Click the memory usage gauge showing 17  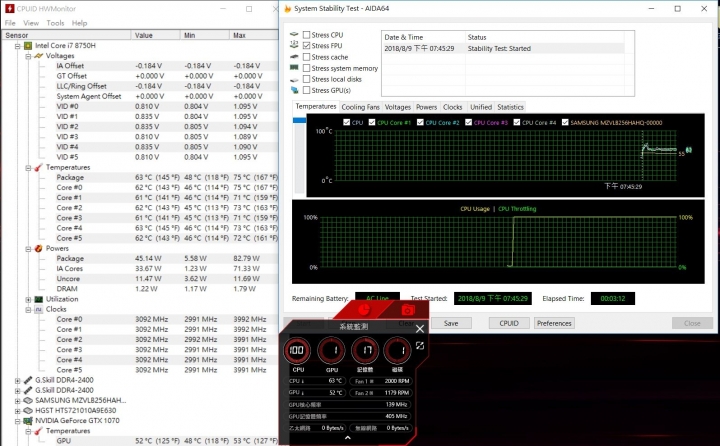point(366,352)
